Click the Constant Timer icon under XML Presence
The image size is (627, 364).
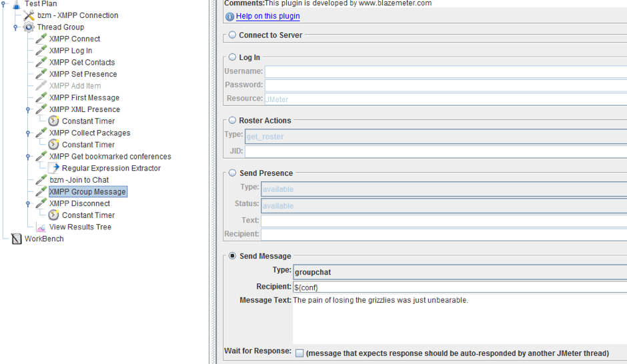(x=53, y=121)
